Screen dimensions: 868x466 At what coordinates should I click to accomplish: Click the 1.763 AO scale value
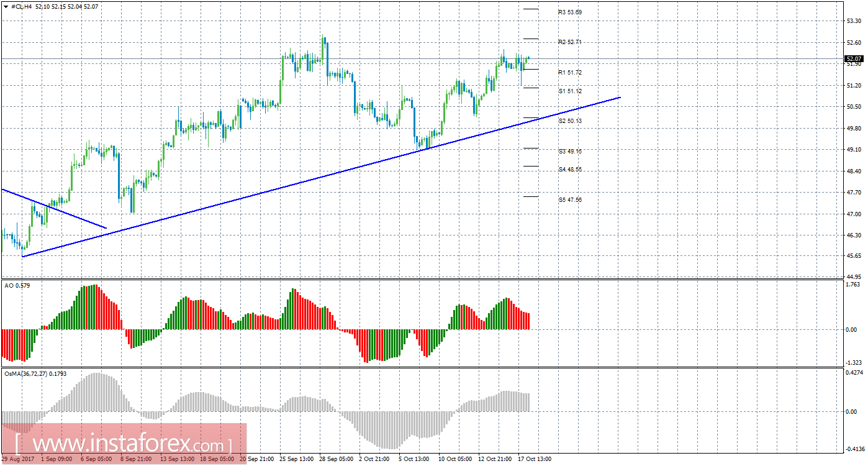(x=854, y=284)
